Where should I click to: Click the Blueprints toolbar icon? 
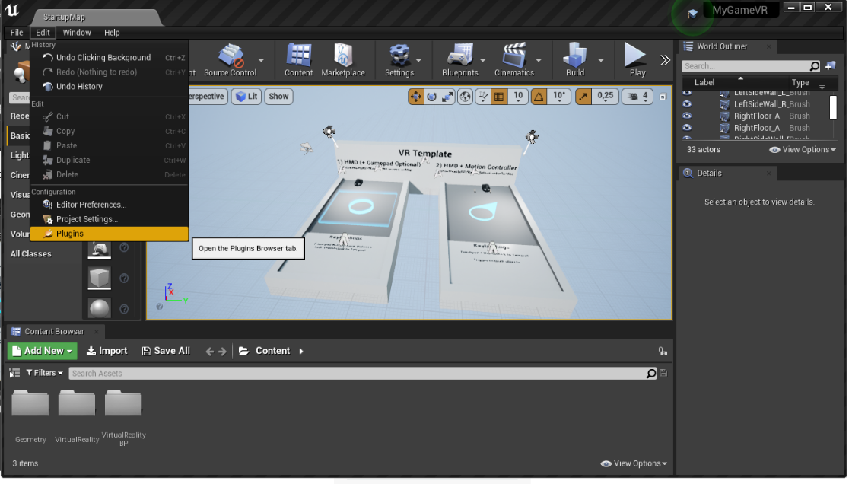(x=459, y=60)
